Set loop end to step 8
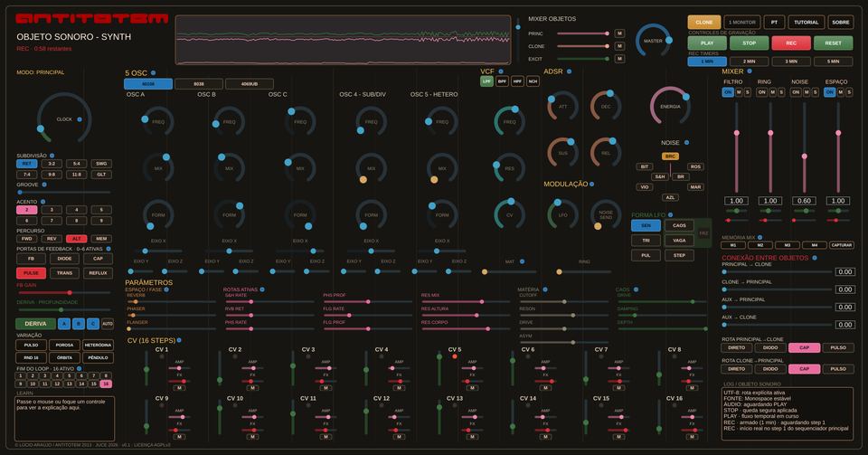The image size is (868, 455). pyautogui.click(x=105, y=375)
